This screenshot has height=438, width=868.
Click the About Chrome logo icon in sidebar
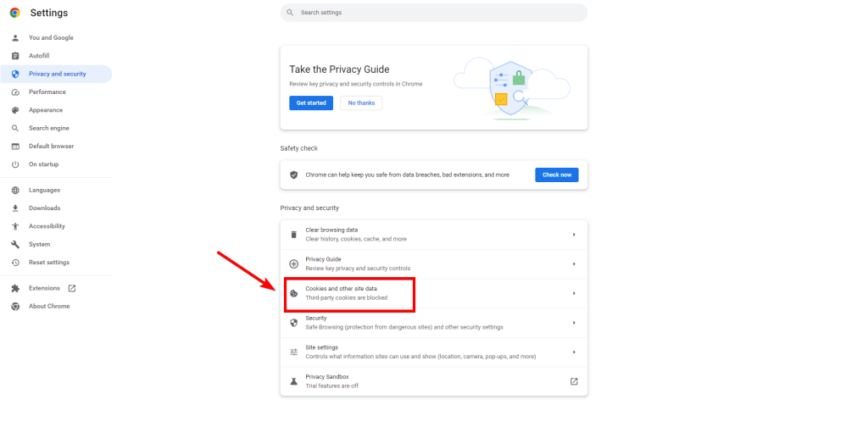(15, 307)
